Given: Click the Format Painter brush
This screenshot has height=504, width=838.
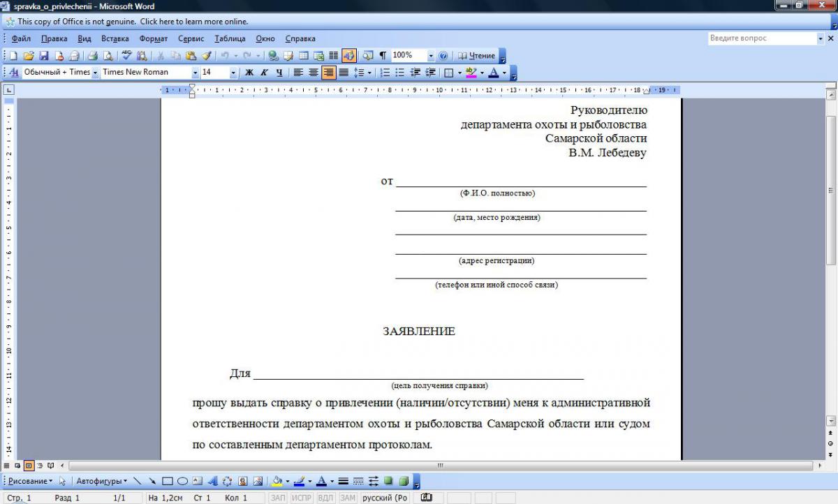Looking at the screenshot, I should coord(206,56).
